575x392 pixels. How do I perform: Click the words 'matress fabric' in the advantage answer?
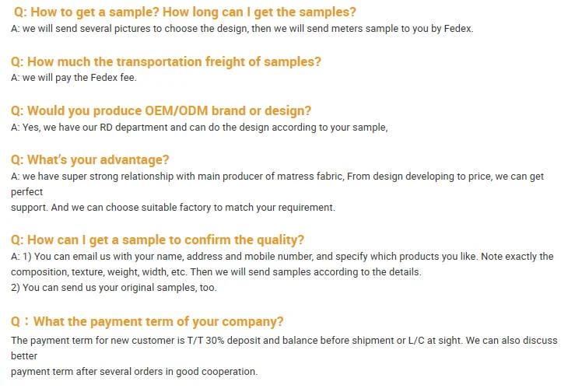(311, 177)
